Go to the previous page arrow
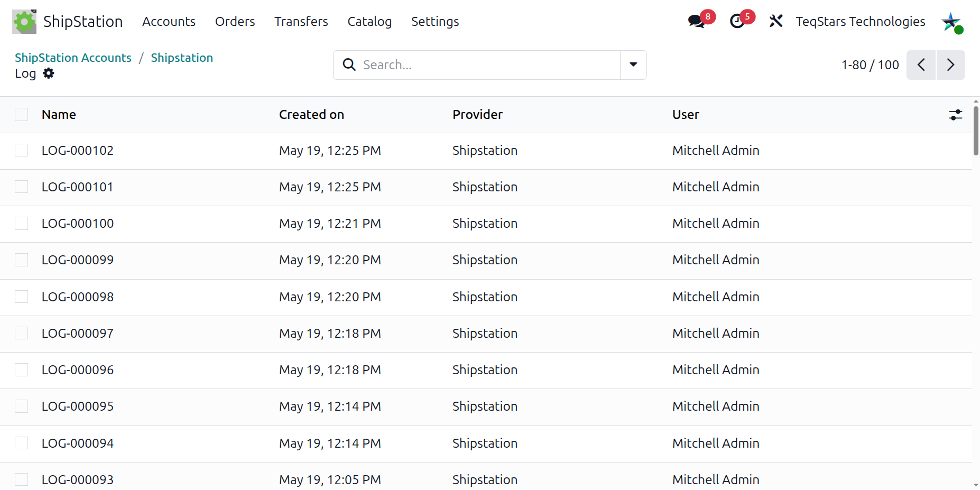Screen dimensions: 980x490 (x=921, y=65)
